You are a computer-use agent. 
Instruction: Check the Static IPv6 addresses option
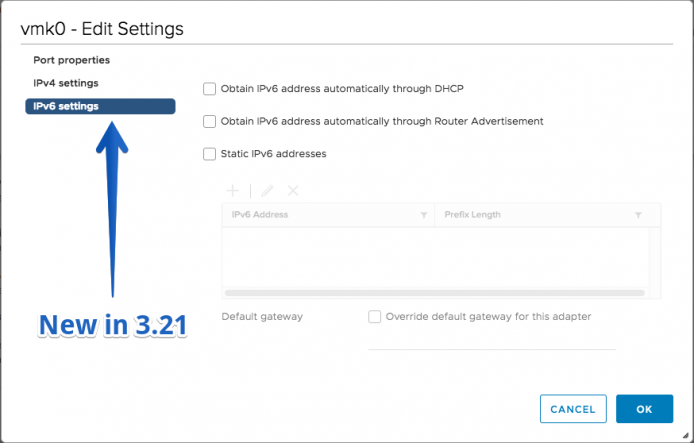click(x=209, y=154)
